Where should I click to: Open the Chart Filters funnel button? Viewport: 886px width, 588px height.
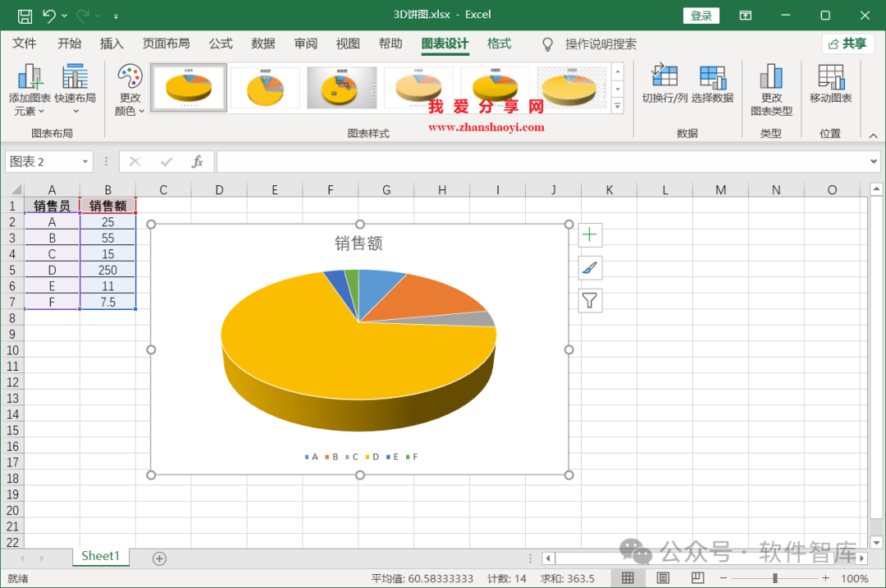coord(590,300)
